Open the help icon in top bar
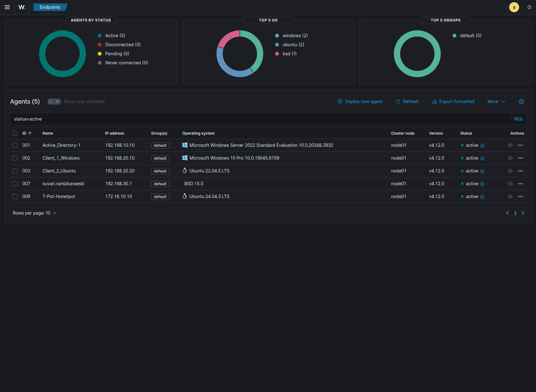 (529, 7)
